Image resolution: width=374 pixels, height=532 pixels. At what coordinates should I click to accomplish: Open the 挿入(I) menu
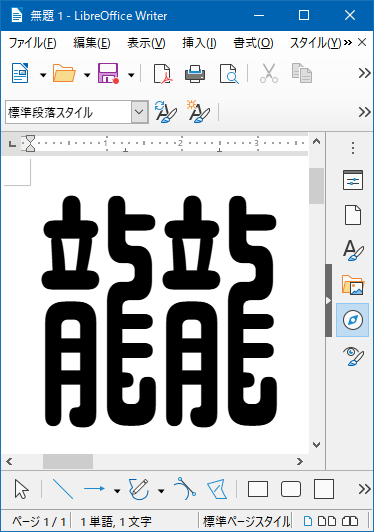point(199,43)
